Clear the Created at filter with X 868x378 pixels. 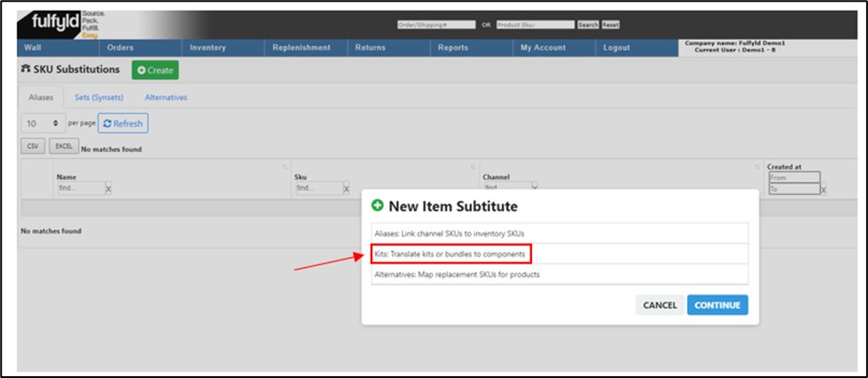(824, 189)
